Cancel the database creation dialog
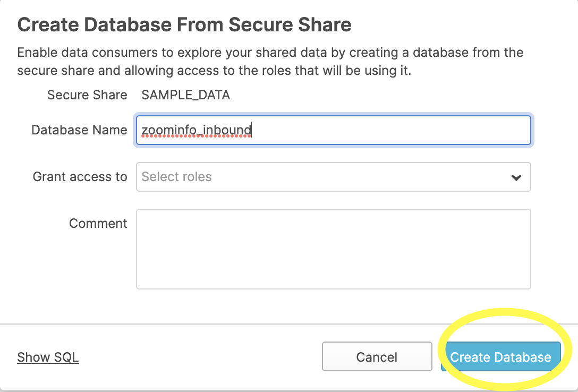This screenshot has height=392, width=578. 377,357
